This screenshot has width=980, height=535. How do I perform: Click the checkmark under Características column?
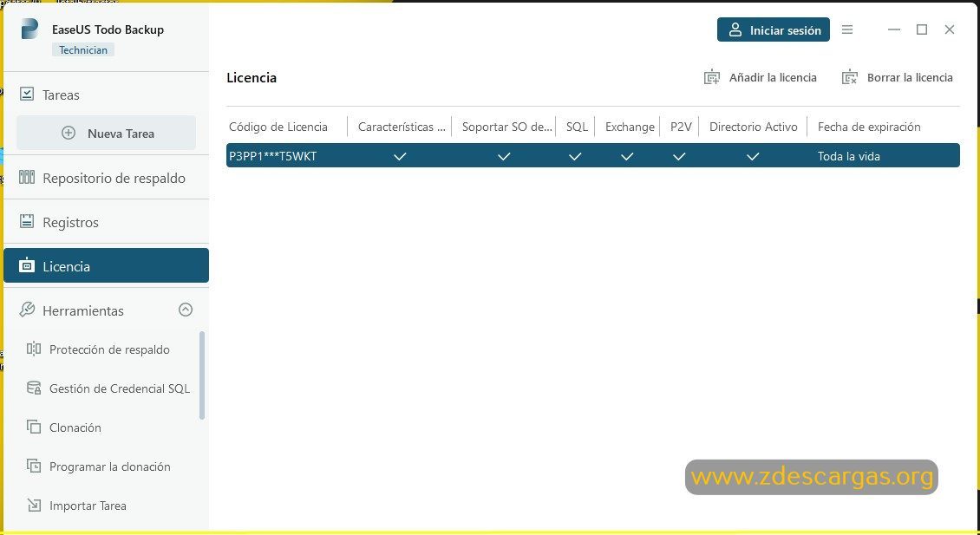click(400, 156)
